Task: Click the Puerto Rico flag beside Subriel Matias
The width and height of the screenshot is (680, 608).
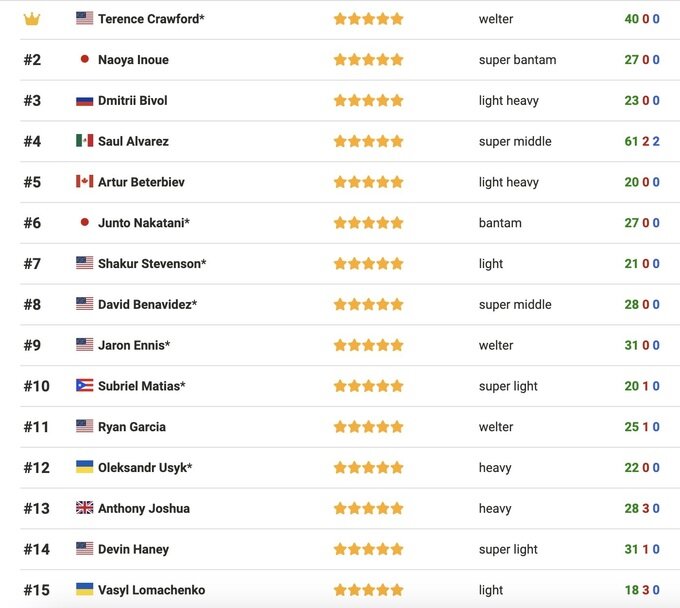Action: click(85, 385)
